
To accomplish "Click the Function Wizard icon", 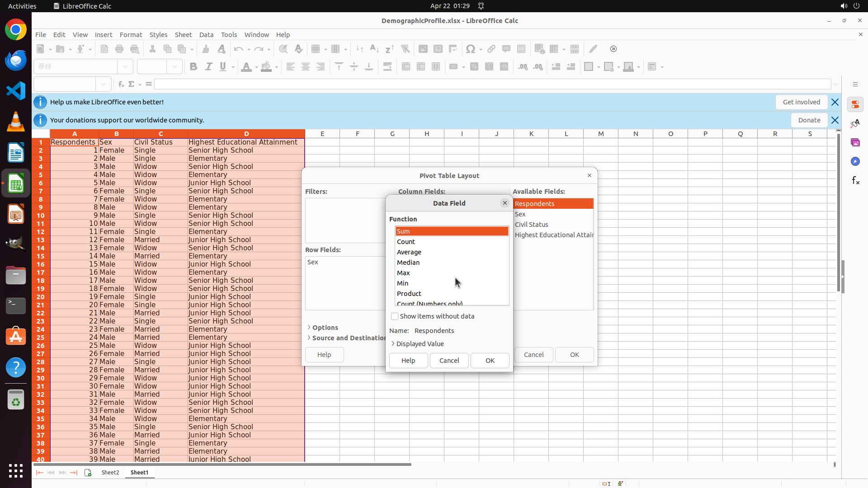I will (x=121, y=84).
